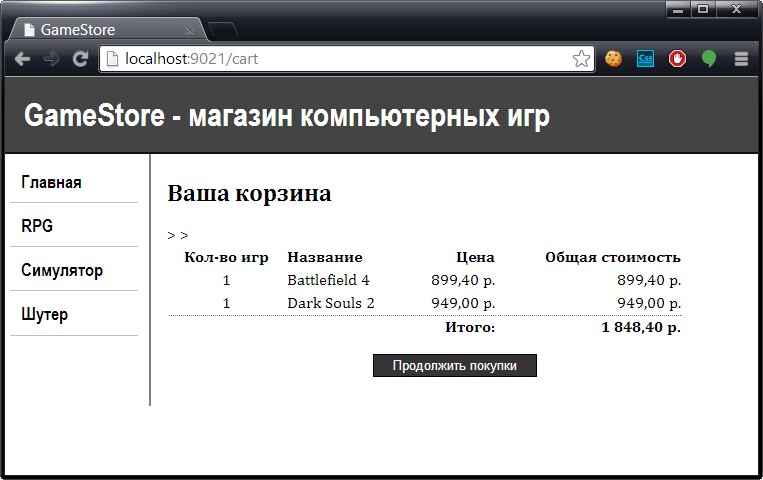The width and height of the screenshot is (763, 480).
Task: Click the Dark Souls 2 game name
Action: click(330, 303)
